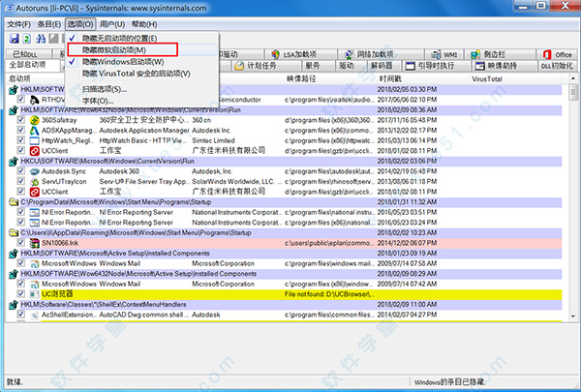Screen dimensions: 581x392
Task: Click the ServUTrayIcon entry icon
Action: coord(35,182)
